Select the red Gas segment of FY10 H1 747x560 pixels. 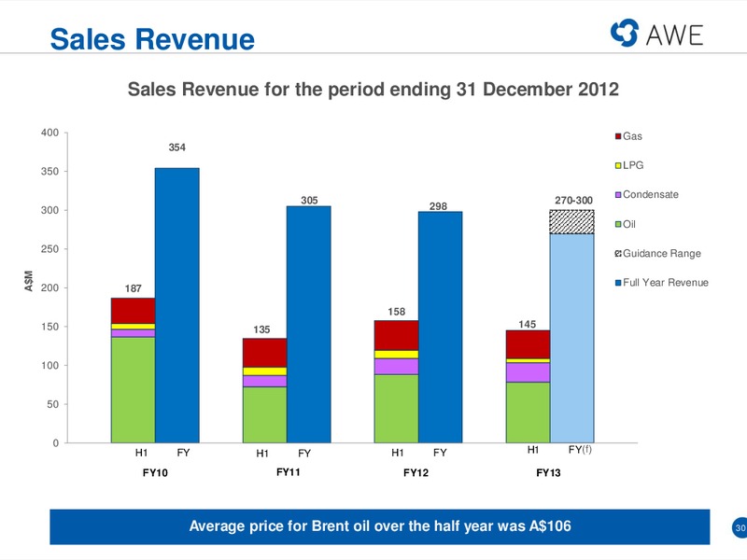click(x=133, y=311)
